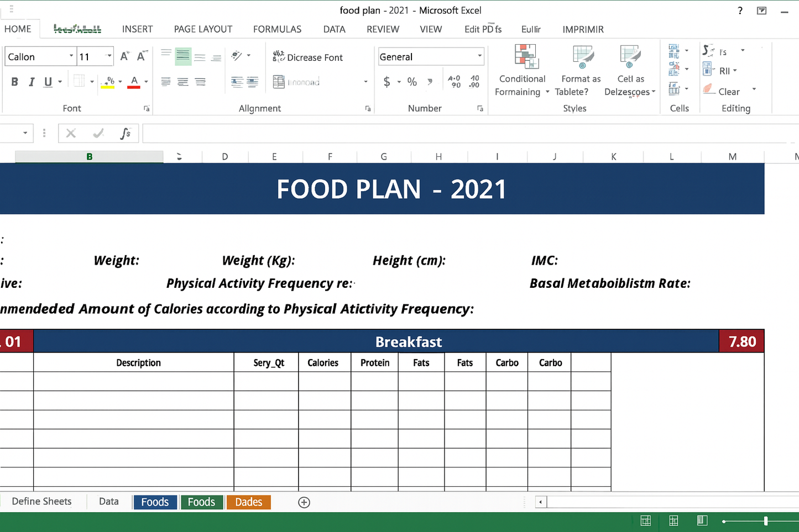Click the left horizontal scrollbar arrow

[x=540, y=502]
